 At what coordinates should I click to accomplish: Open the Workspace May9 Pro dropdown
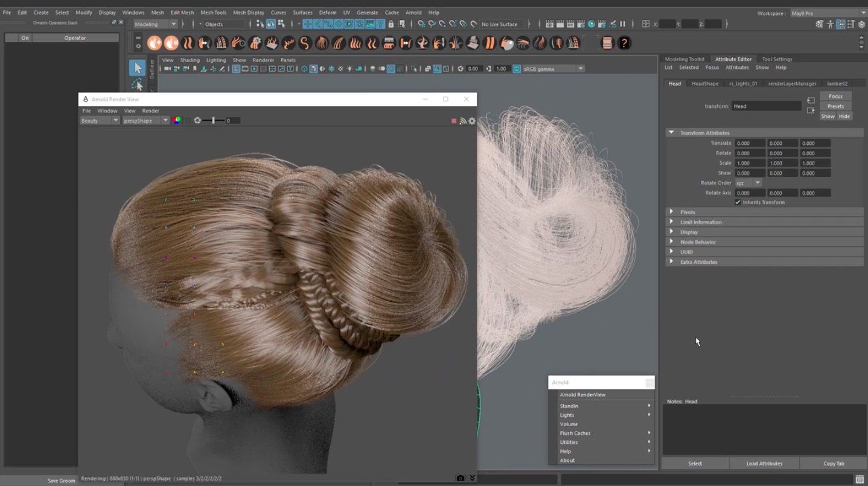click(828, 13)
